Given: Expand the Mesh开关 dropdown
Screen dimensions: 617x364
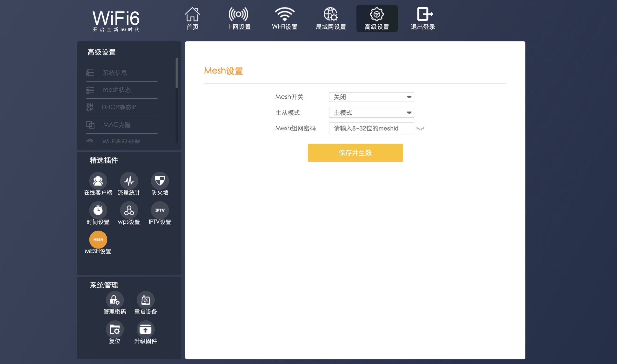Looking at the screenshot, I should click(x=371, y=97).
